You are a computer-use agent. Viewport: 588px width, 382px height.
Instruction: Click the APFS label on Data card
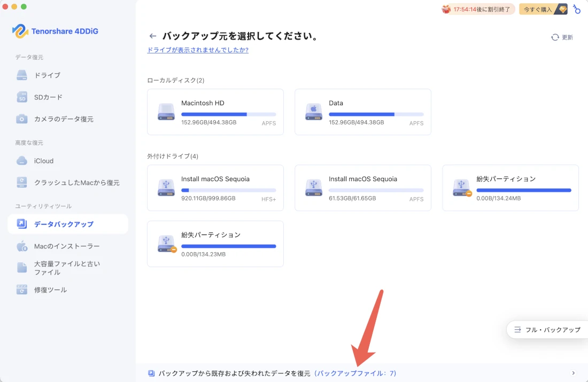416,123
